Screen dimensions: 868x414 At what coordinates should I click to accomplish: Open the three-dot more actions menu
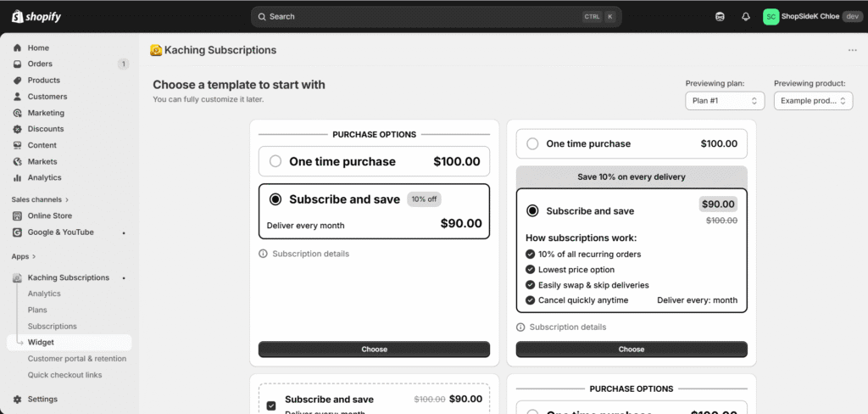point(853,50)
